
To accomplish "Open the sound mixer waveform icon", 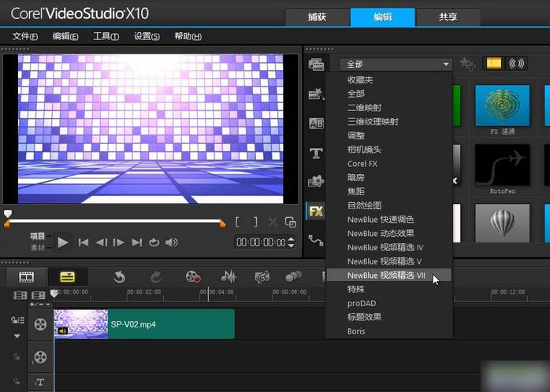I will tap(229, 276).
